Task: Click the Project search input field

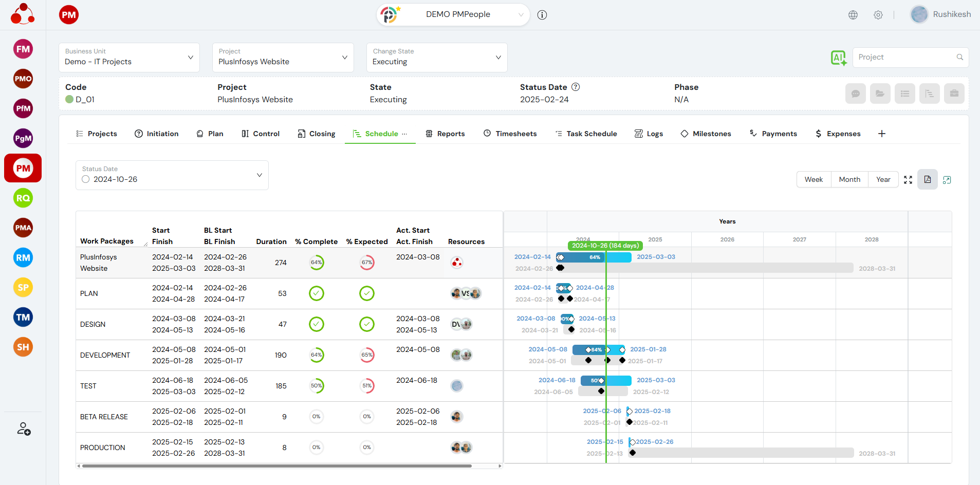Action: coord(904,58)
